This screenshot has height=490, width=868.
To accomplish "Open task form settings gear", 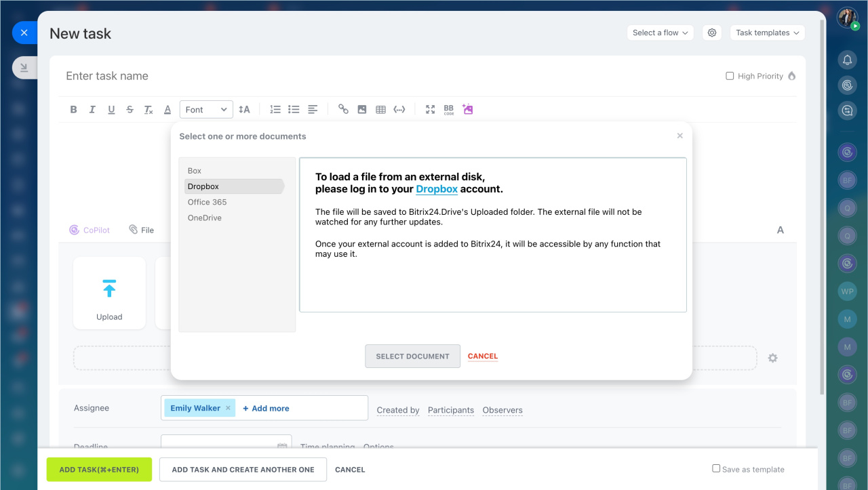I will [x=711, y=33].
